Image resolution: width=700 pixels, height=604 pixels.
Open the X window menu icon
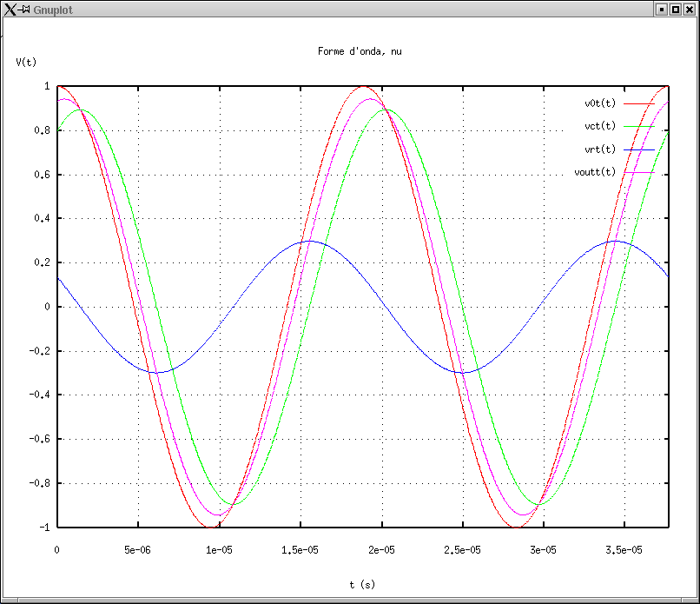click(x=10, y=10)
